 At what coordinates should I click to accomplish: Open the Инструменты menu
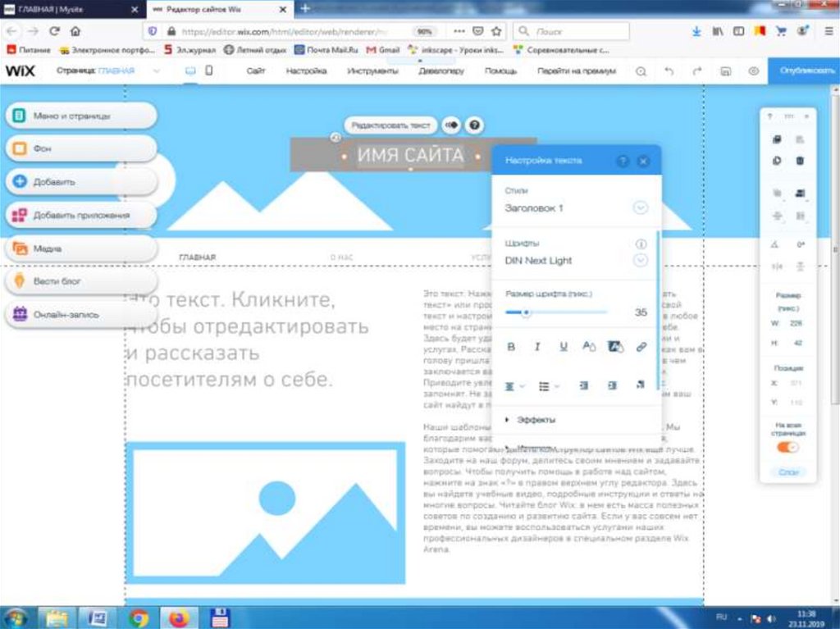[373, 71]
